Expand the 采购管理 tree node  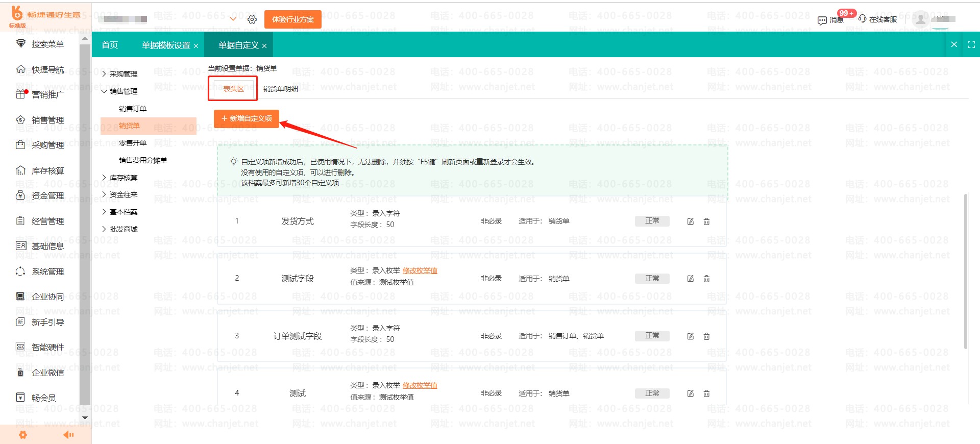coord(104,74)
